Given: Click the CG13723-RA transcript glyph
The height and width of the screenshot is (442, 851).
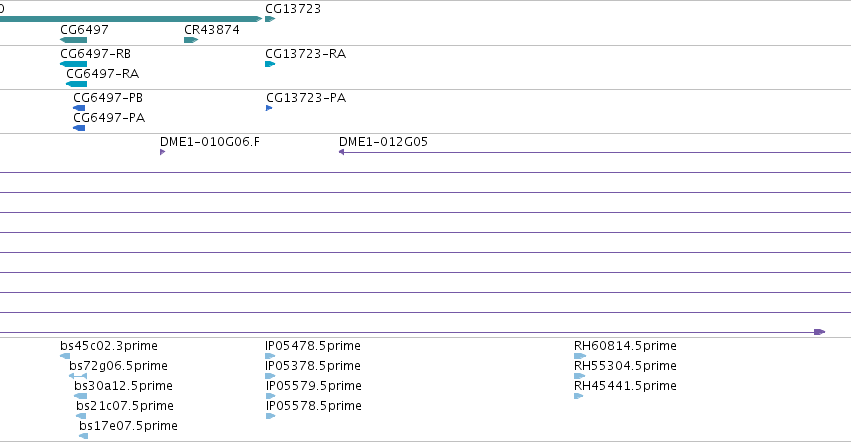Looking at the screenshot, I should coord(270,64).
